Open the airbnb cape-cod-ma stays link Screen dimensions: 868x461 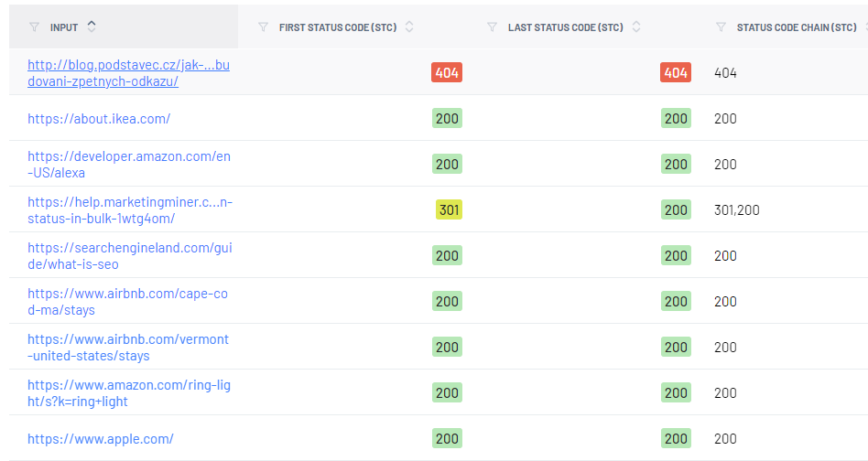(128, 302)
